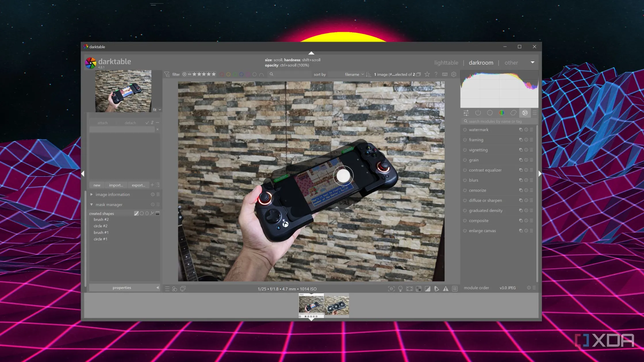Click the import... tags button

coord(116,185)
